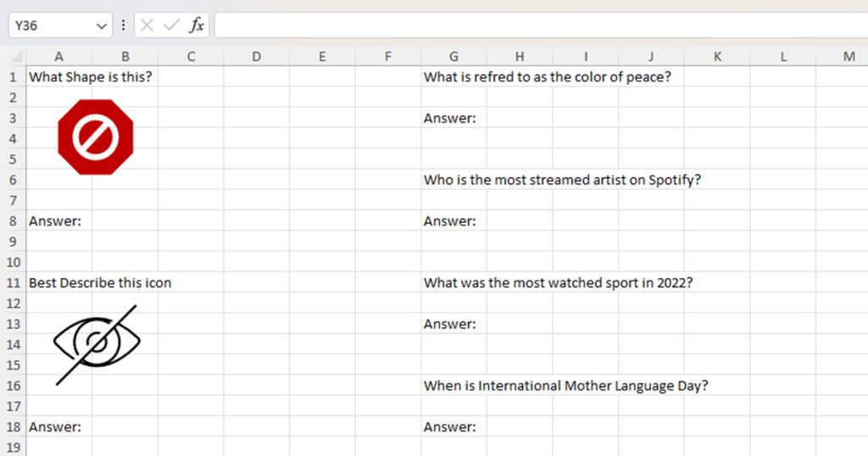Screen dimensions: 868x456
Task: Click the Enter checkmark icon in formula bar
Action: [x=171, y=25]
